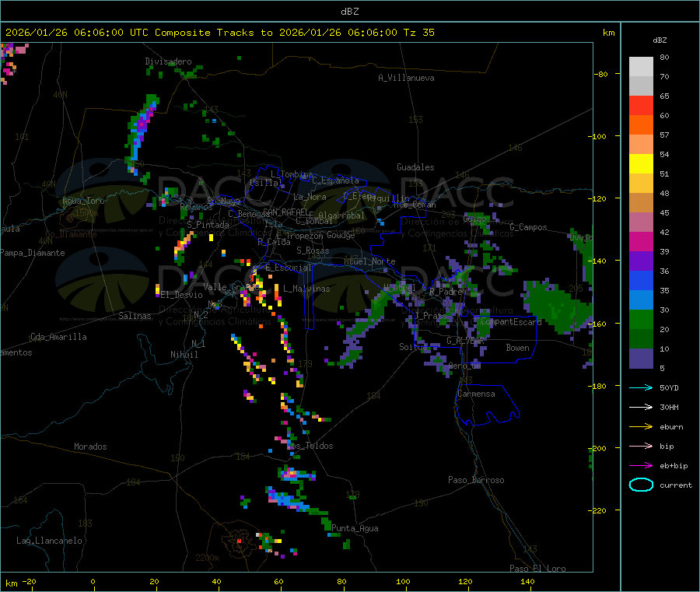Click the cyan 'current' ellipse legend icon
700x592 pixels.
641,485
